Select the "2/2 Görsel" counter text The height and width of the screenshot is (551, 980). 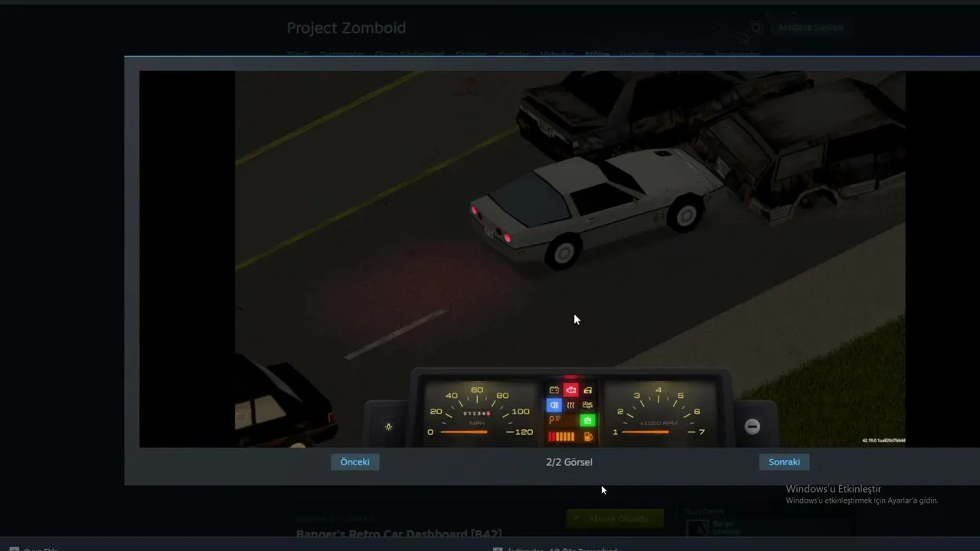click(569, 462)
